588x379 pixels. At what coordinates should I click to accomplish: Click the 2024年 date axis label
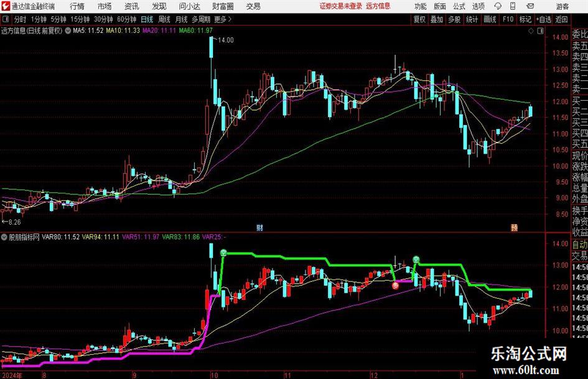pos(12,375)
